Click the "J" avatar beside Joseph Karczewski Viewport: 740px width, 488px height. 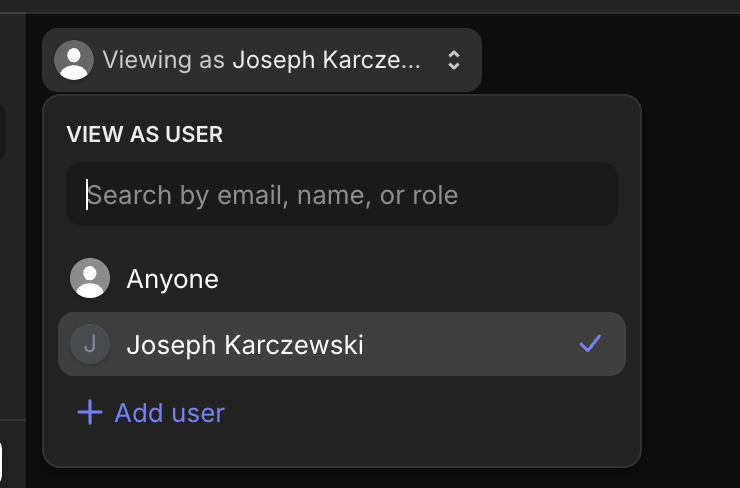click(90, 345)
